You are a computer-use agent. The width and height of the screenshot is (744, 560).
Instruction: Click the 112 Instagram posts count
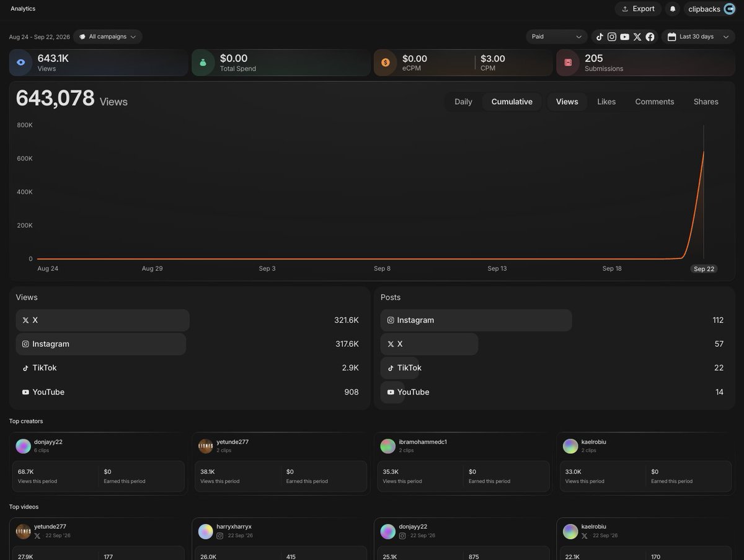coord(718,320)
